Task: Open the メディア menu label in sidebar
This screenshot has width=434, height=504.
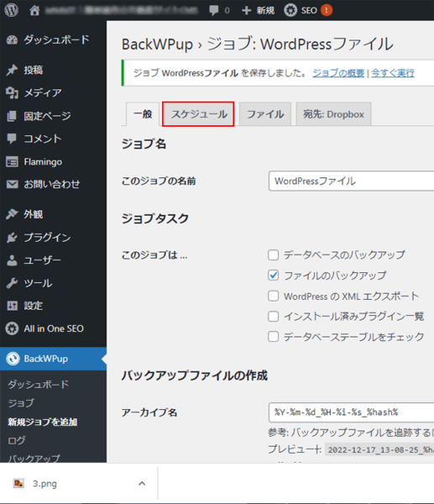Action: coord(43,93)
